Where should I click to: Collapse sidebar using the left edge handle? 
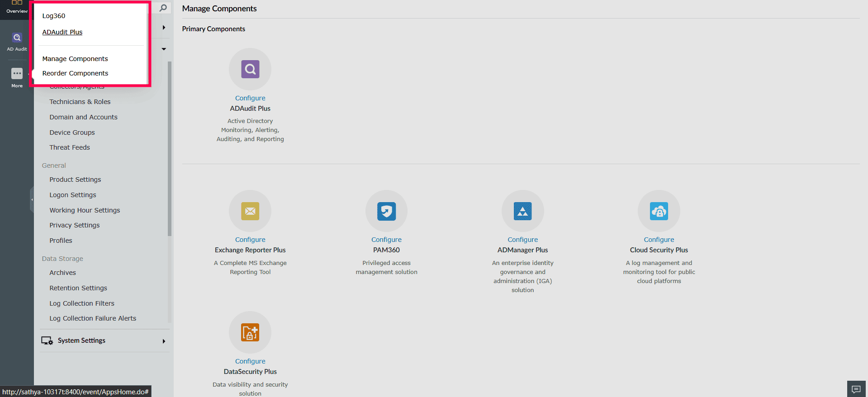[32, 199]
